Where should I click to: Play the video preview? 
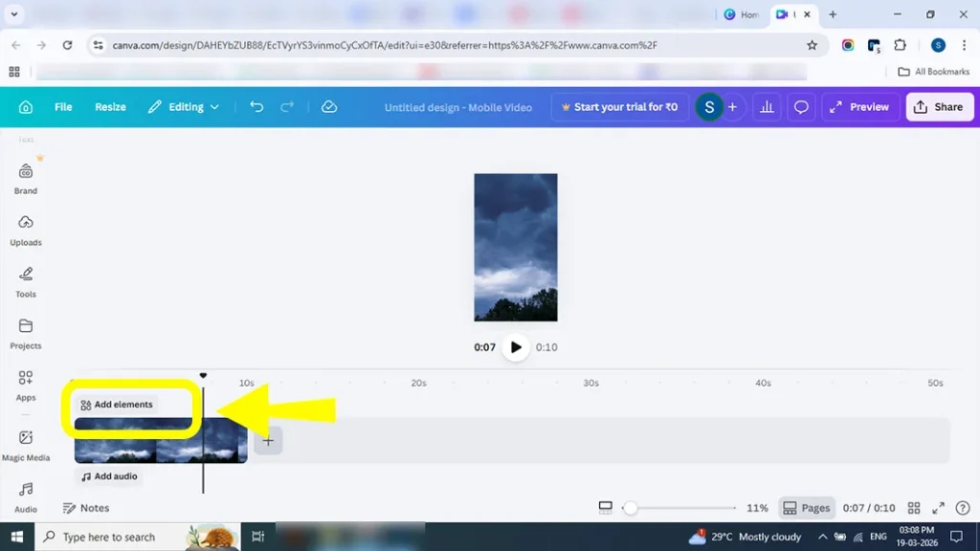(x=516, y=347)
